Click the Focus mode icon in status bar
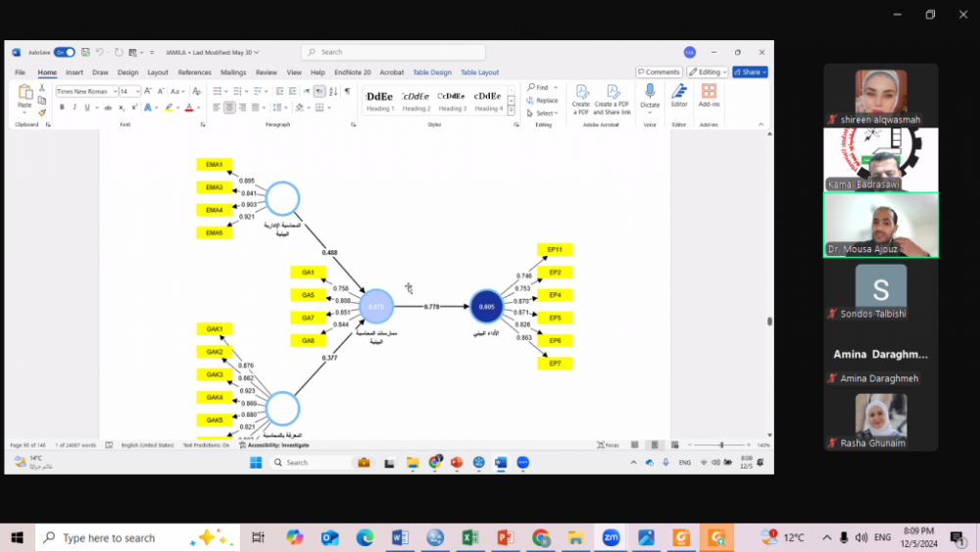This screenshot has width=980, height=552. pyautogui.click(x=608, y=445)
